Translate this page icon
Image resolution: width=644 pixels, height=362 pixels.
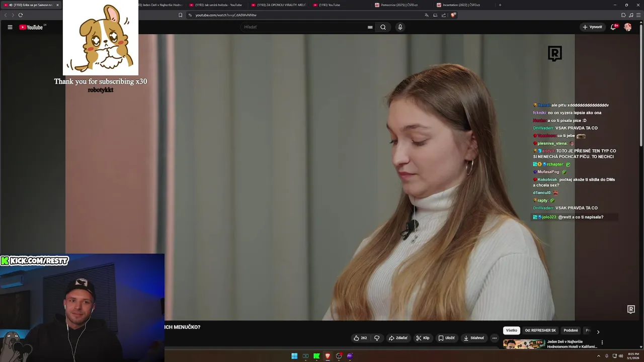point(427,15)
